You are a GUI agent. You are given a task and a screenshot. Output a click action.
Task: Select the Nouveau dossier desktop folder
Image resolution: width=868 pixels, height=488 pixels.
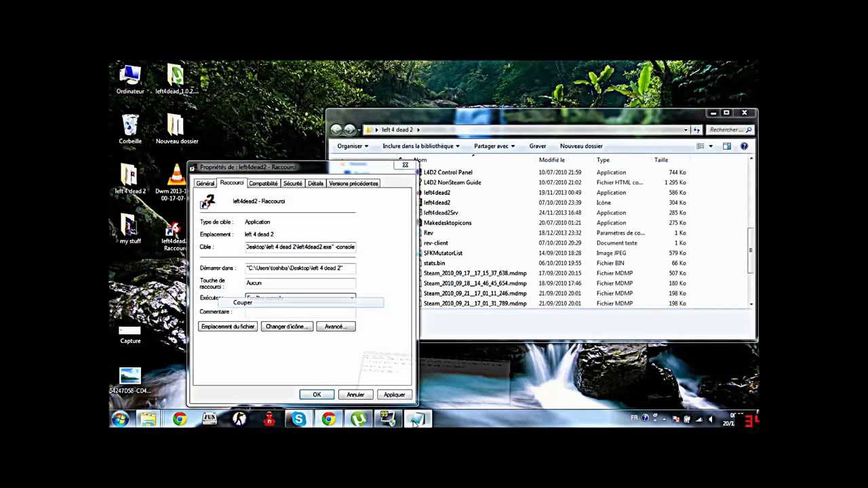pos(176,129)
